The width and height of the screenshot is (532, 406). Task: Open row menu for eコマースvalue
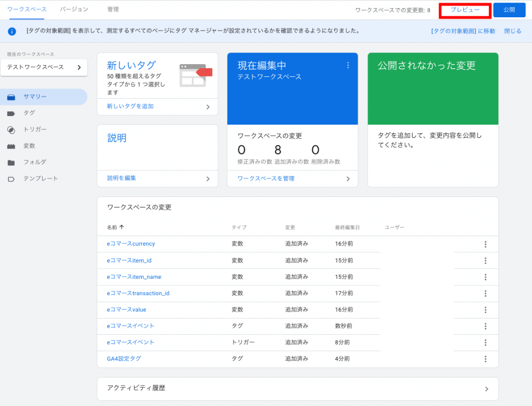click(486, 310)
